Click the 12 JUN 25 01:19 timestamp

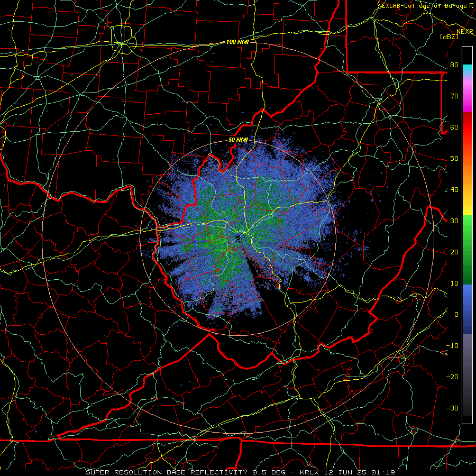(359, 472)
